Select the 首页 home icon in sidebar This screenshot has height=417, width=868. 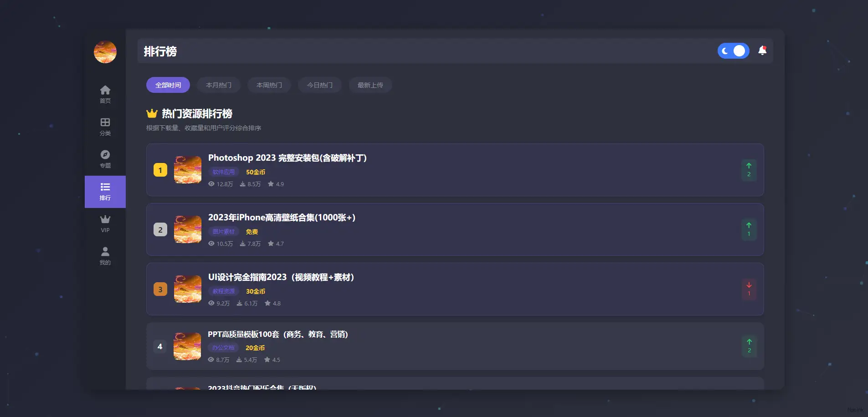105,90
